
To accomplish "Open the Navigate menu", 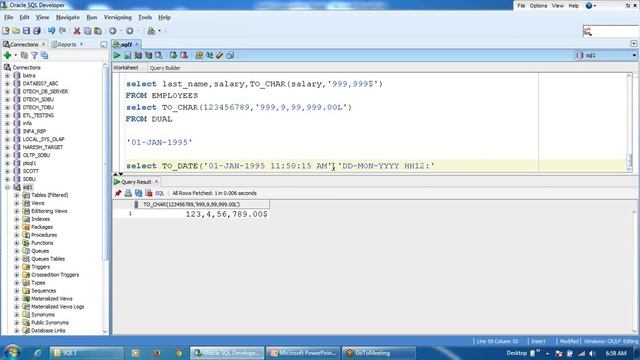I will (x=68, y=18).
